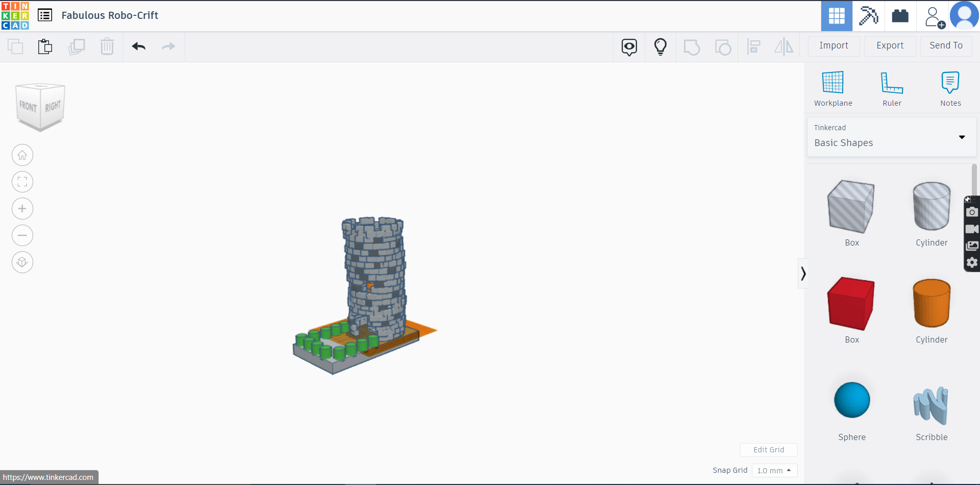Switch to the 3D designs dashboard tab
The height and width of the screenshot is (485, 980).
click(837, 16)
